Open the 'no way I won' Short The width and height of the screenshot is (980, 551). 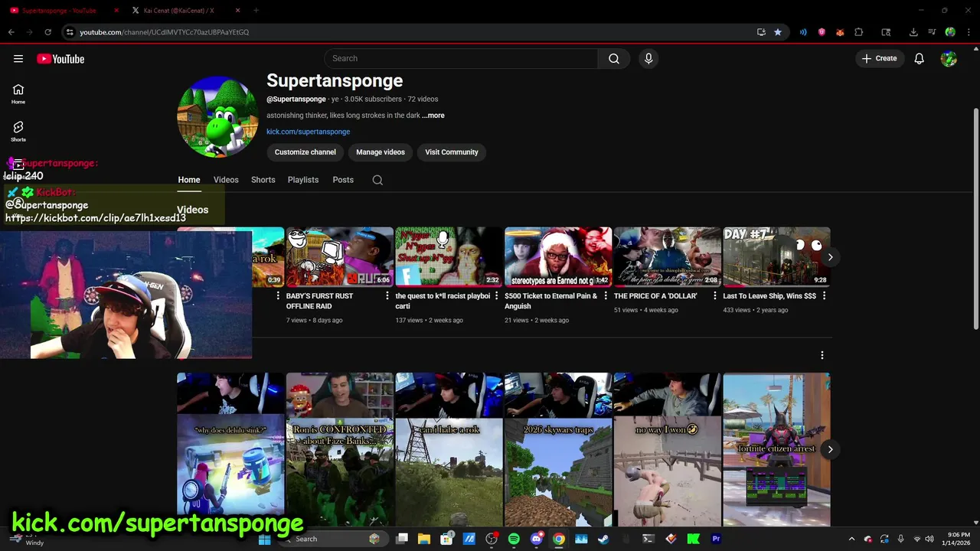tap(668, 450)
